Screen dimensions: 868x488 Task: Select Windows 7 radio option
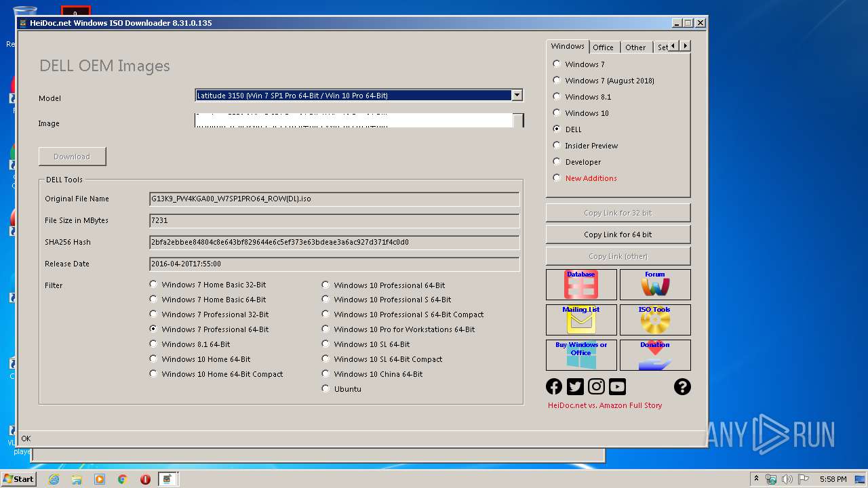coord(557,64)
